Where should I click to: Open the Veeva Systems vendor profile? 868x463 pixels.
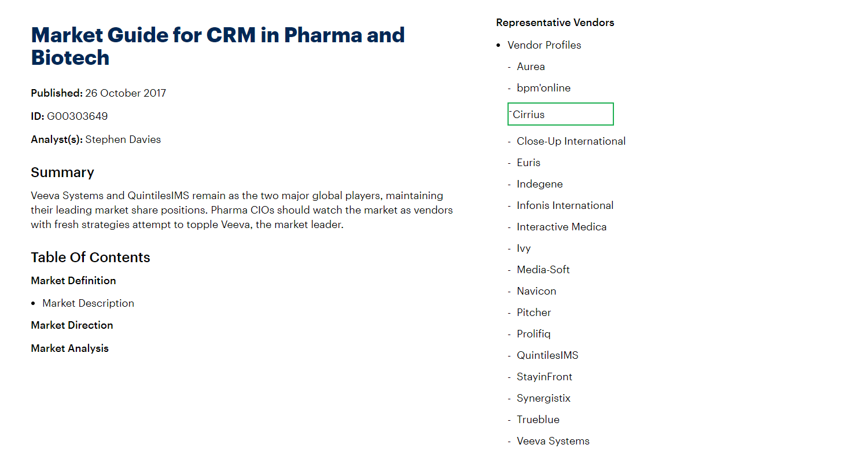pos(553,441)
